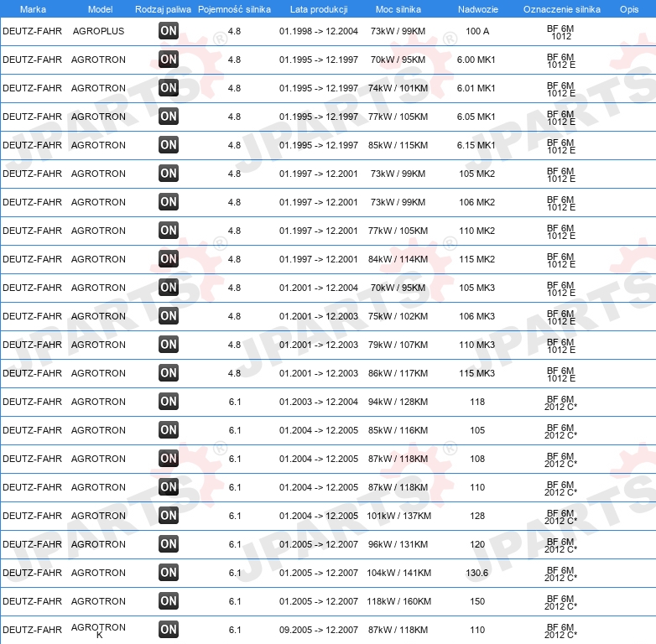Click ON fuel badge for 110 MK2 row
Viewport: 656px width, 644px height.
pos(169,231)
